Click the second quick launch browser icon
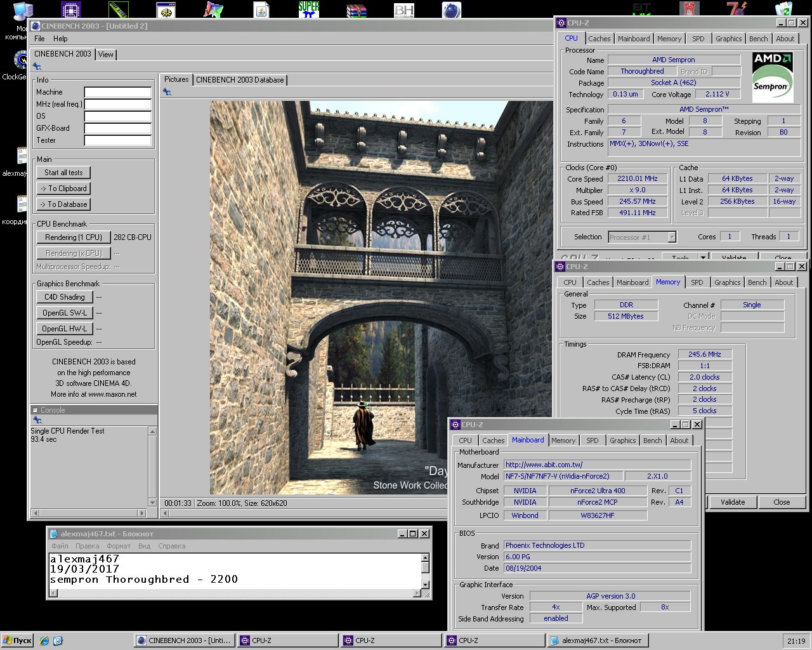The image size is (812, 650). coord(58,640)
